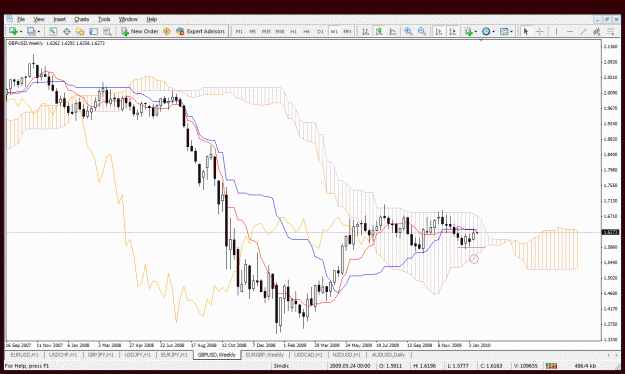
Task: Expand the Profiles dropdown arrow
Action: [39, 31]
